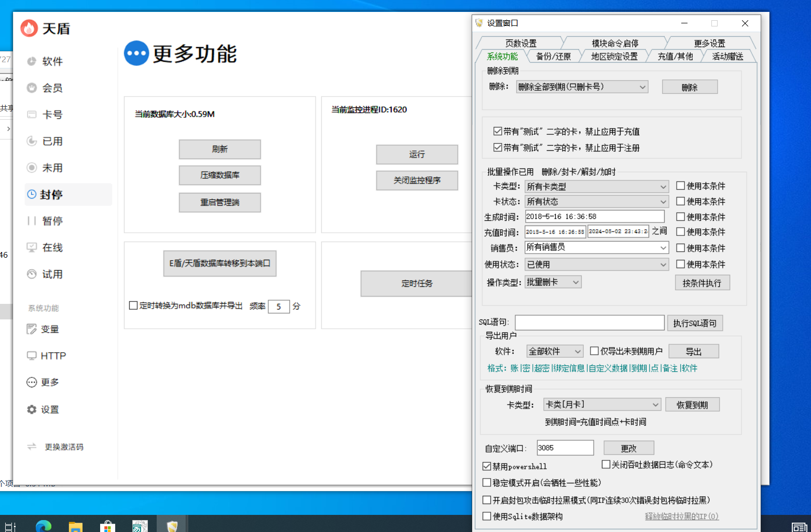The image size is (811, 532).
Task: Select the 在线 monitor icon
Action: [x=32, y=247]
